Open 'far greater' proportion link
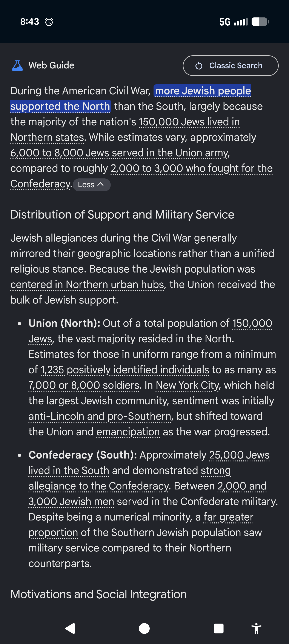289x644 pixels. coord(228,517)
